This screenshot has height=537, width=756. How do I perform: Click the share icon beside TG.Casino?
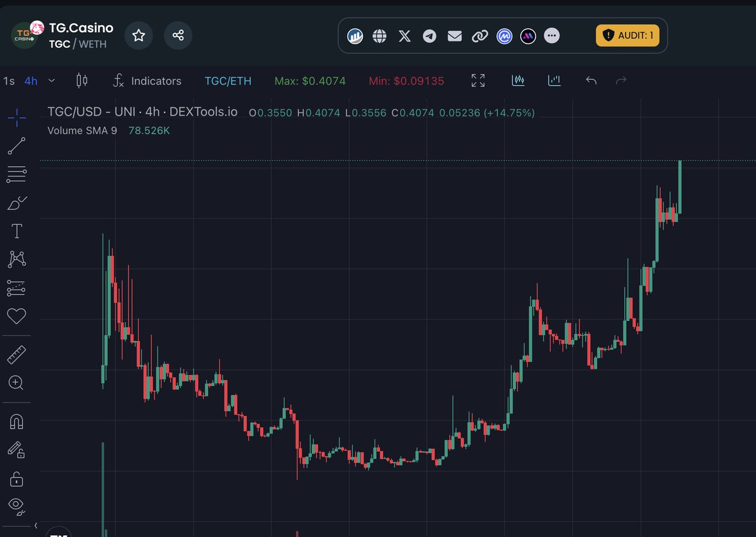[x=178, y=36]
